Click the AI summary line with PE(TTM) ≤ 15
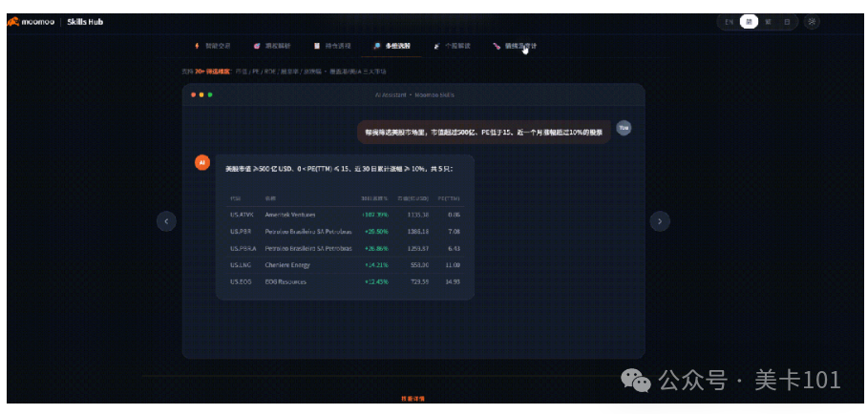868x414 pixels. pos(339,169)
